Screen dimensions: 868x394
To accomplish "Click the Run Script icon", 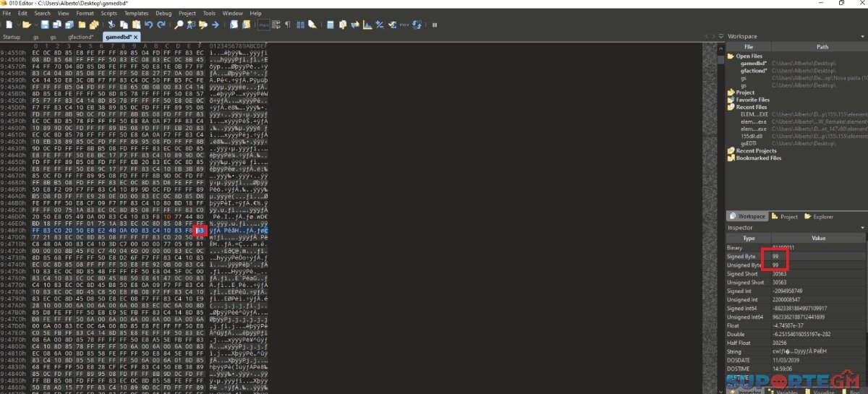I will pyautogui.click(x=234, y=25).
